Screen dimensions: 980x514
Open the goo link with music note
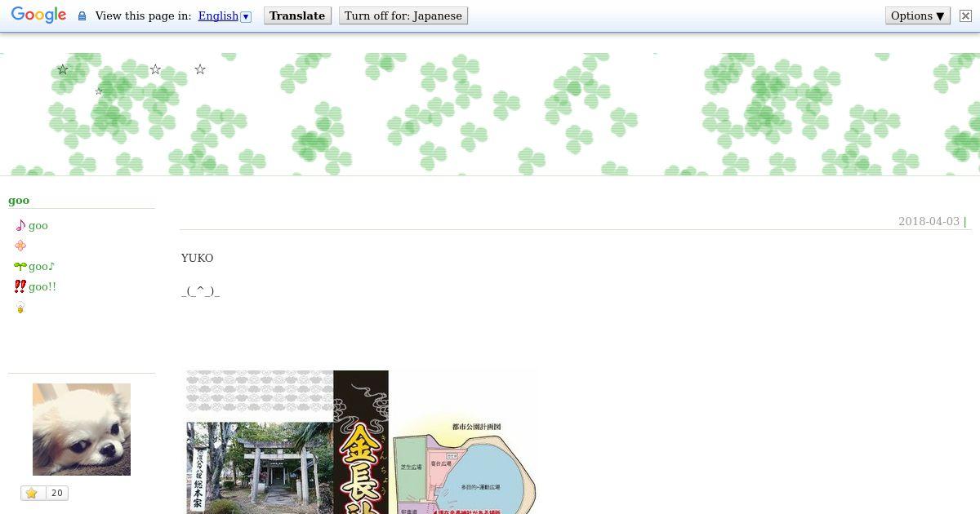(38, 225)
